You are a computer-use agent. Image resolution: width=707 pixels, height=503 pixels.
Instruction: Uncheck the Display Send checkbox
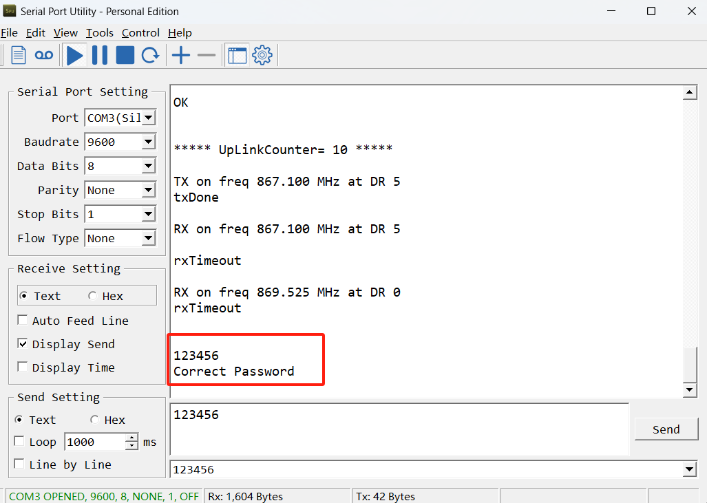(22, 343)
